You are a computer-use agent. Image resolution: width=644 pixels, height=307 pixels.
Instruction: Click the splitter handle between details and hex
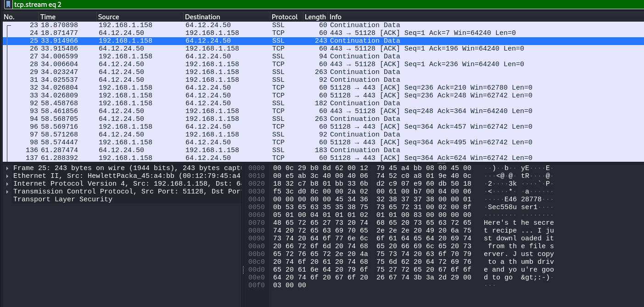pos(243,271)
